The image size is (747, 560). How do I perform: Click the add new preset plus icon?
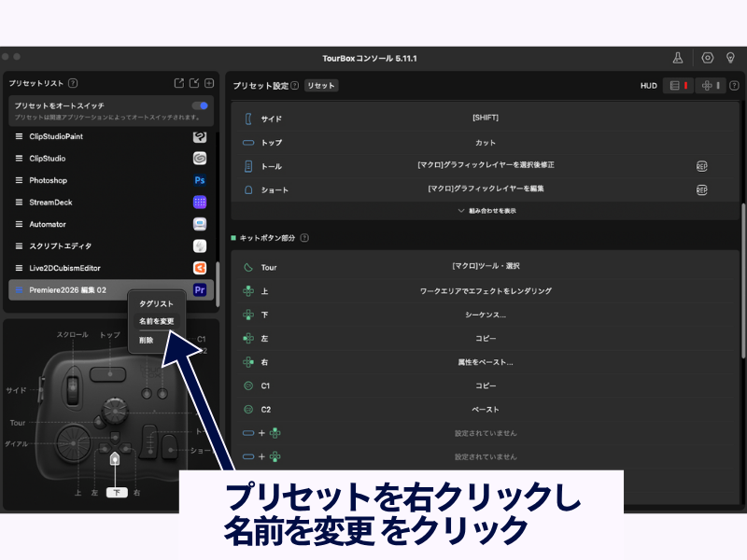209,83
